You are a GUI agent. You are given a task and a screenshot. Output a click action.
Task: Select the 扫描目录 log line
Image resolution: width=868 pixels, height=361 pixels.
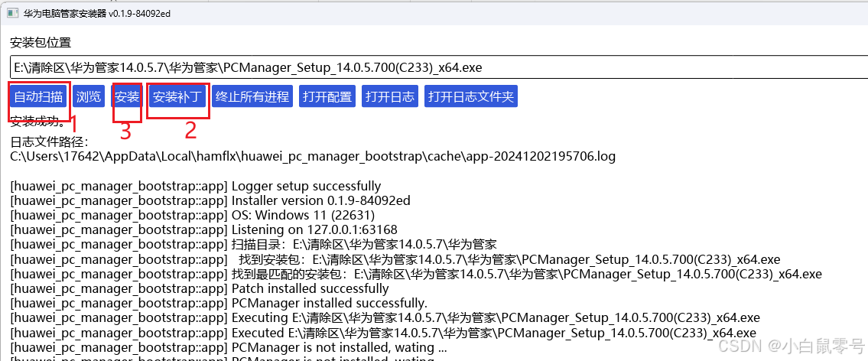[x=254, y=244]
